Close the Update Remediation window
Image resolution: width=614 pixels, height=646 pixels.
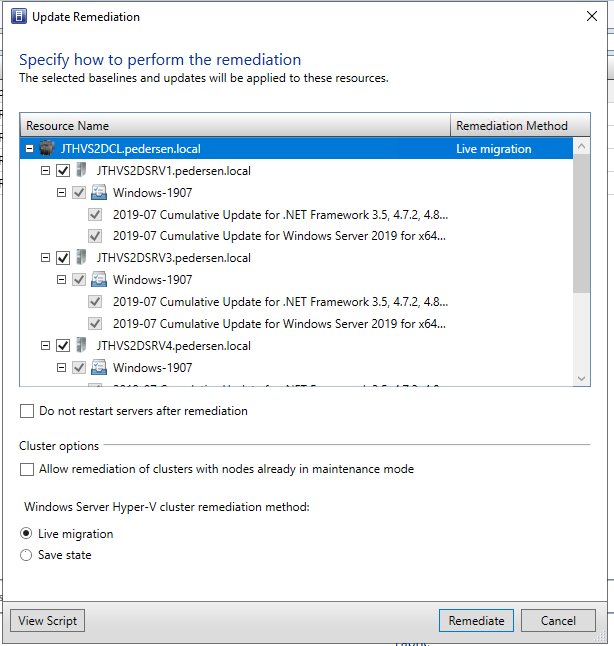click(x=592, y=16)
